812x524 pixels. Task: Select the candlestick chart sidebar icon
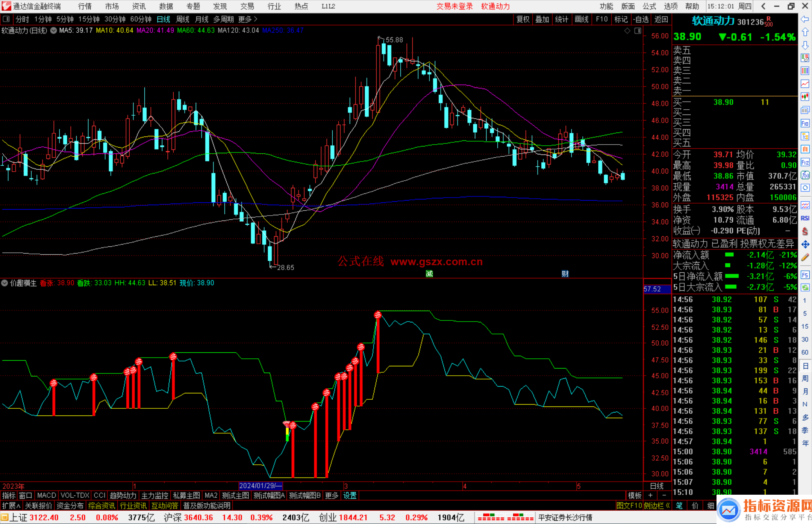pos(805,97)
